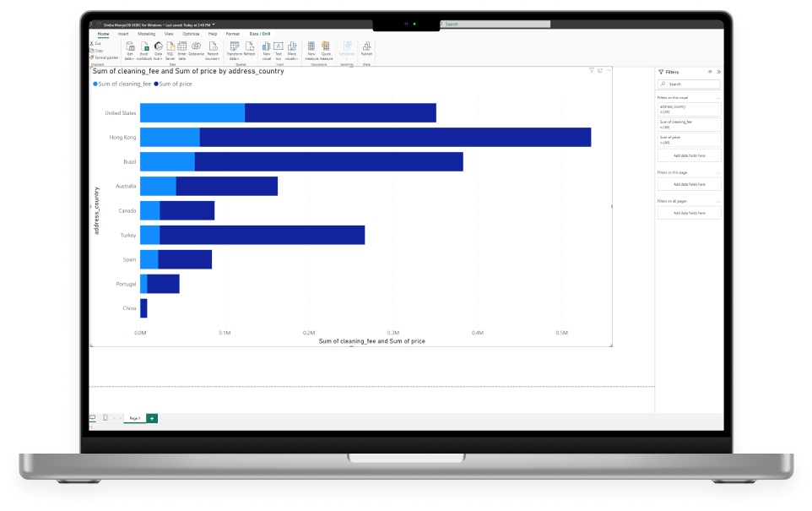The height and width of the screenshot is (511, 812).
Task: Click the Filters pane Search field
Action: 692,84
